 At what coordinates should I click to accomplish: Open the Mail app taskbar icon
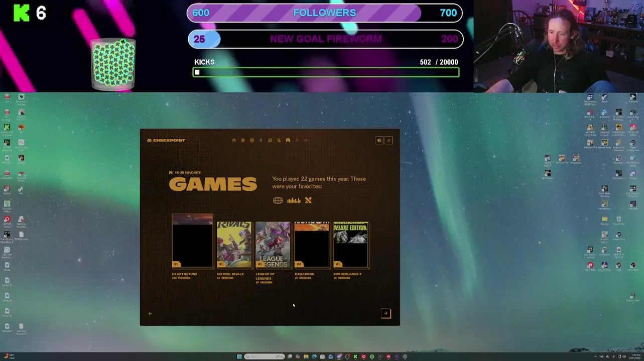click(331, 356)
